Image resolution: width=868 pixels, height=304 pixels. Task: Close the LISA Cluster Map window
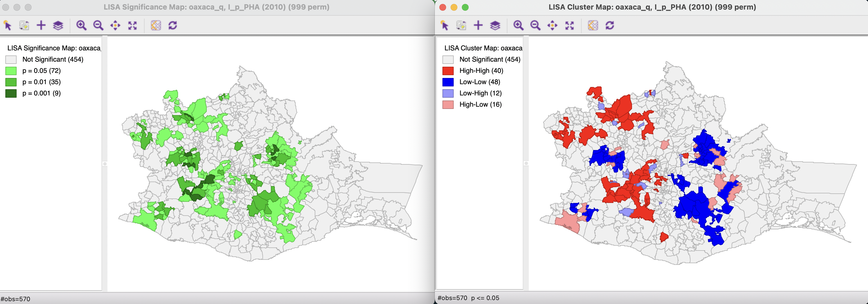click(443, 7)
